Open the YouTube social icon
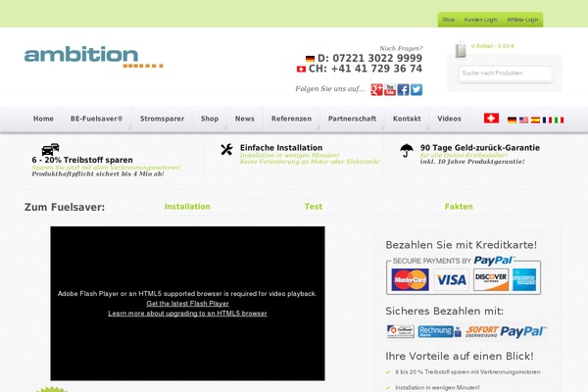The image size is (588, 392). click(390, 89)
